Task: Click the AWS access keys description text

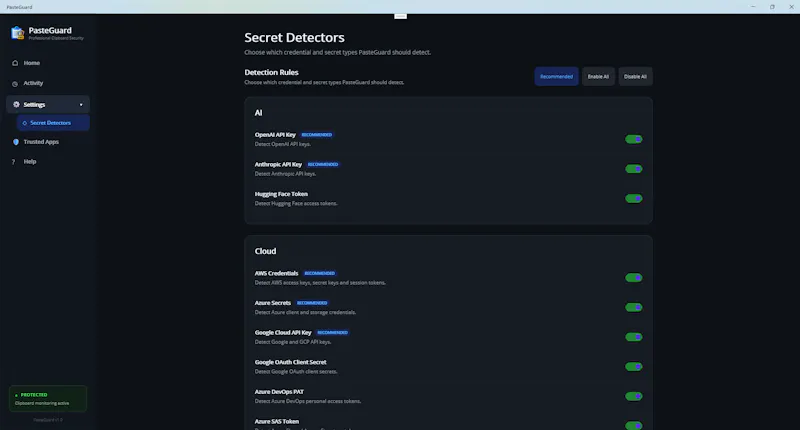Action: pyautogui.click(x=320, y=283)
